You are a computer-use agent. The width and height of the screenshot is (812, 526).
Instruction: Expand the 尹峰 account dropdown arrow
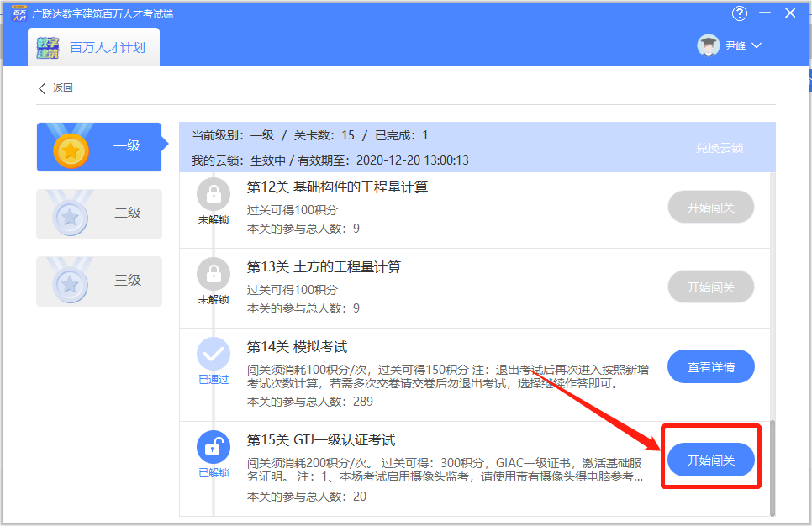click(757, 45)
